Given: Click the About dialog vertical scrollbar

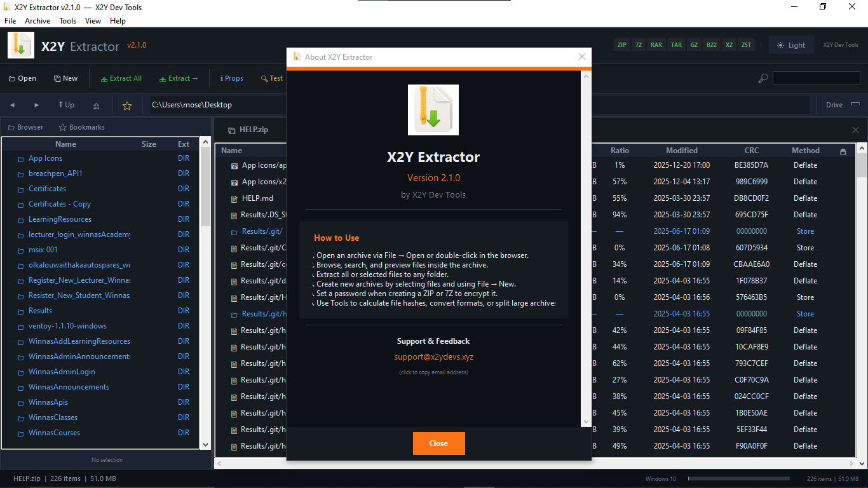Looking at the screenshot, I should (x=587, y=248).
